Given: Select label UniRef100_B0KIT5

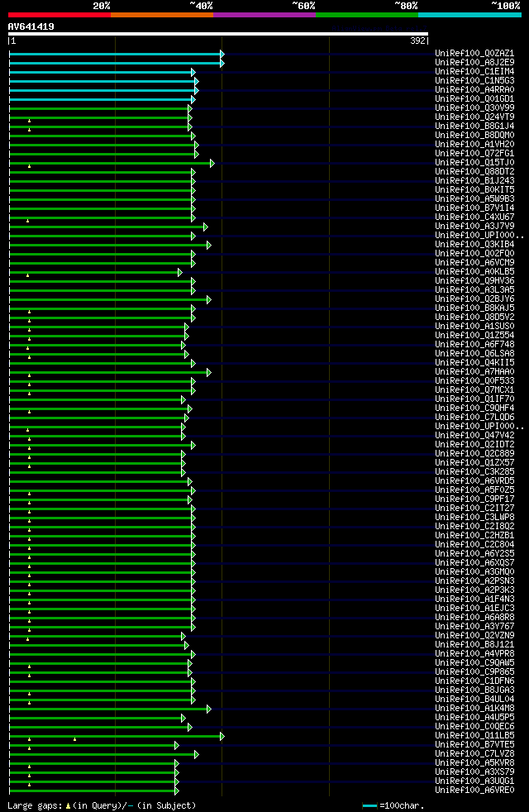Looking at the screenshot, I should coord(474,190).
